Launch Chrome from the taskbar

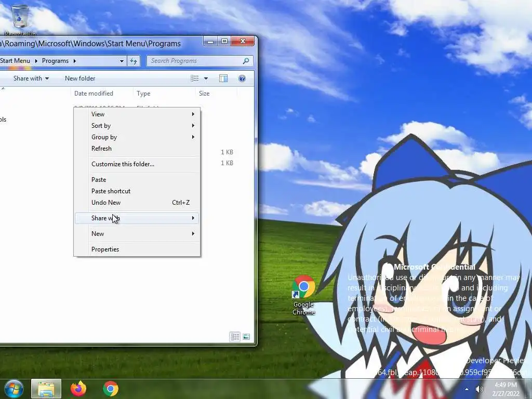pyautogui.click(x=111, y=389)
